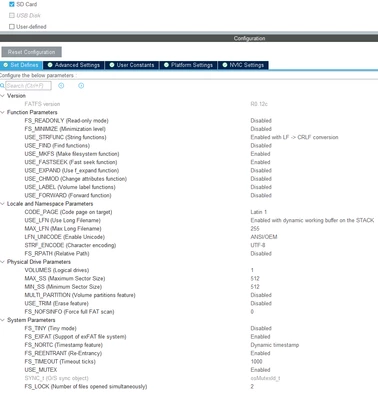The height and width of the screenshot is (400, 378).
Task: Change FS_REENTRANT Enabled value
Action: tap(260, 353)
